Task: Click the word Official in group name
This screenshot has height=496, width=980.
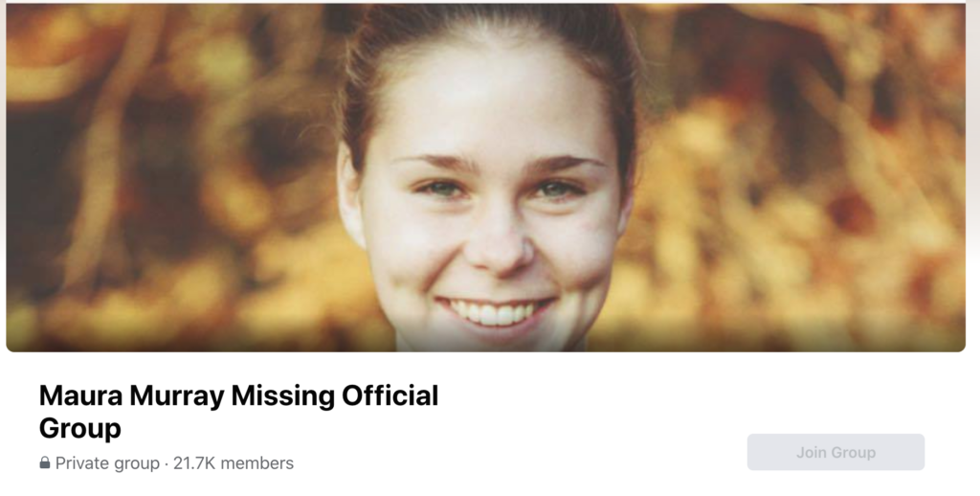Action: click(390, 395)
